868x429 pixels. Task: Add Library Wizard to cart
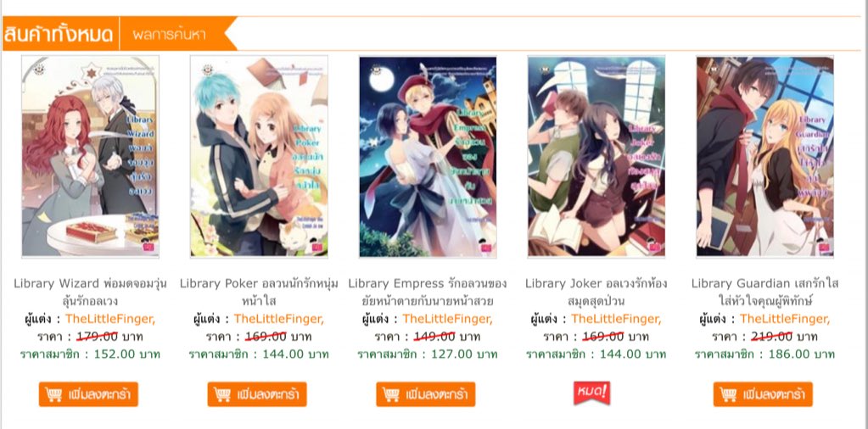(x=88, y=394)
